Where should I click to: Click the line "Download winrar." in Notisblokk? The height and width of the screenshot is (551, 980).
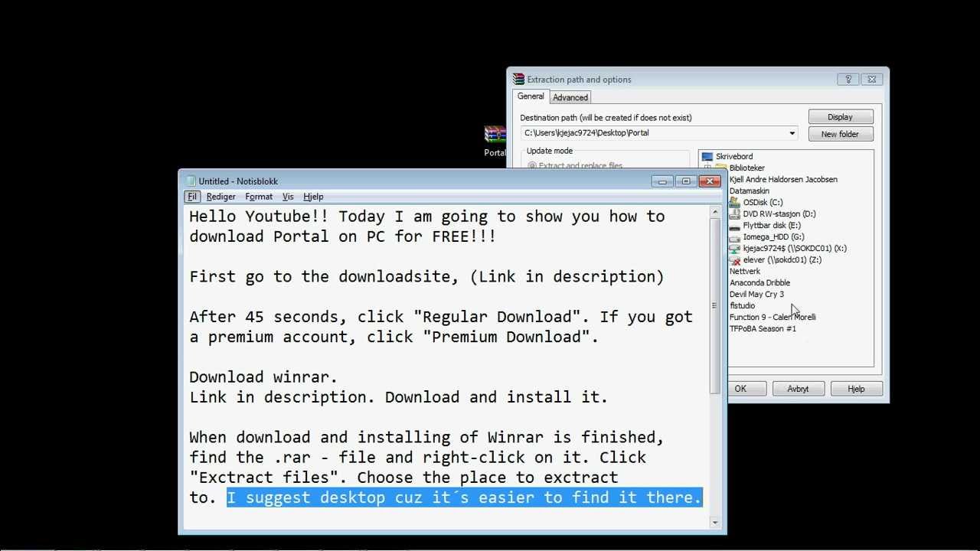click(263, 377)
